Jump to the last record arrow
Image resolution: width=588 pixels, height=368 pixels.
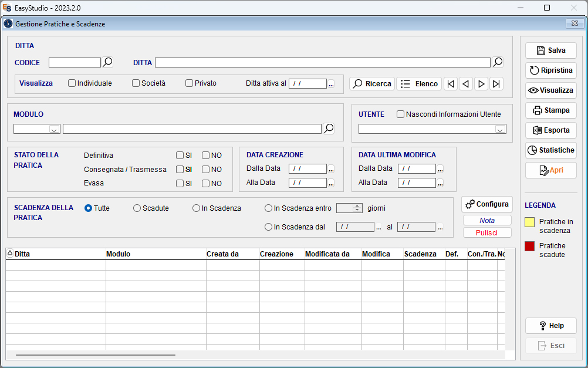496,84
